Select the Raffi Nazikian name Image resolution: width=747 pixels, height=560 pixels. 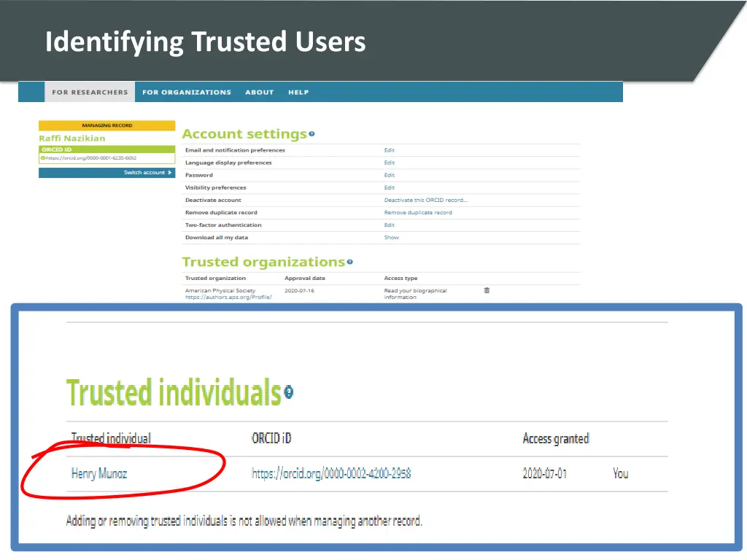tap(72, 138)
